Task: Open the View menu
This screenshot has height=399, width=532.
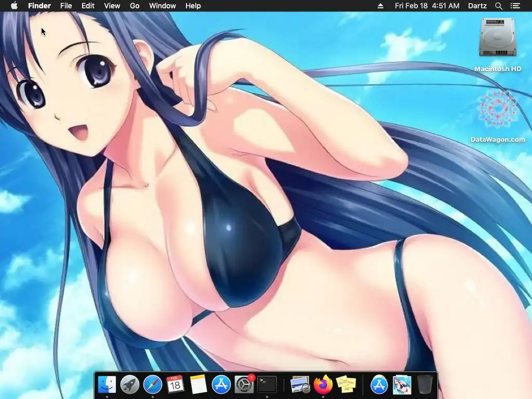Action: (x=112, y=6)
